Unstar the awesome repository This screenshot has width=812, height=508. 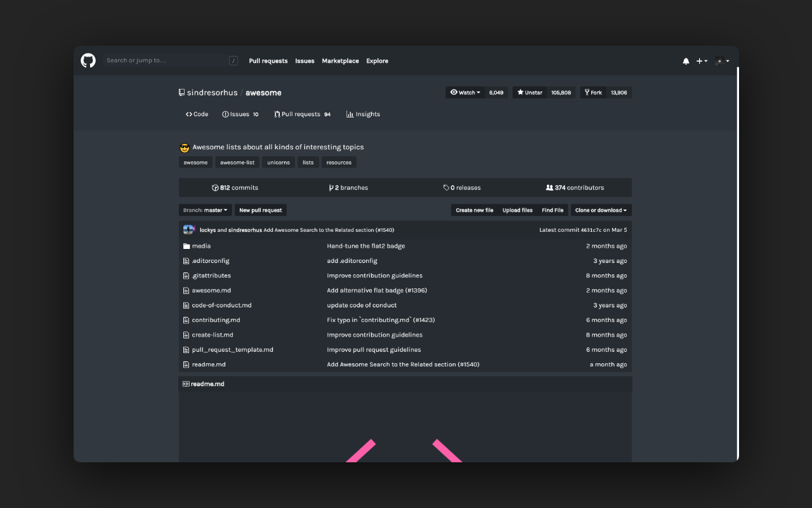[x=530, y=93]
